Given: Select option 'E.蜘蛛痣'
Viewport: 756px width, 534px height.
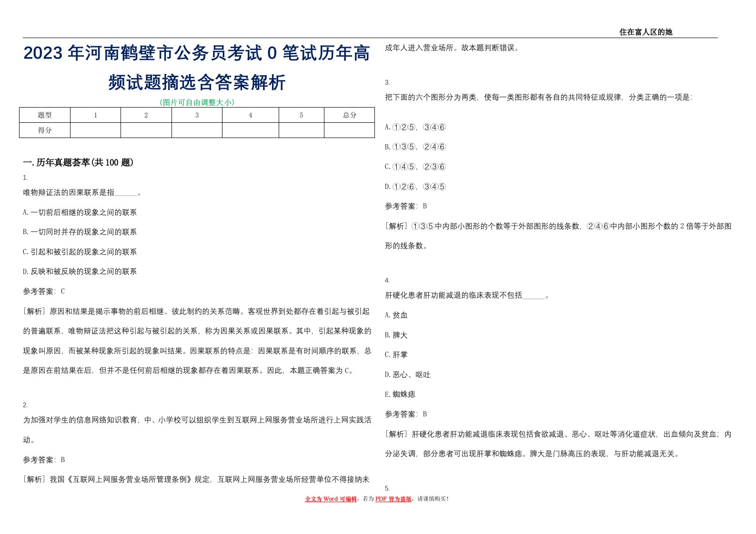Looking at the screenshot, I should (x=400, y=394).
